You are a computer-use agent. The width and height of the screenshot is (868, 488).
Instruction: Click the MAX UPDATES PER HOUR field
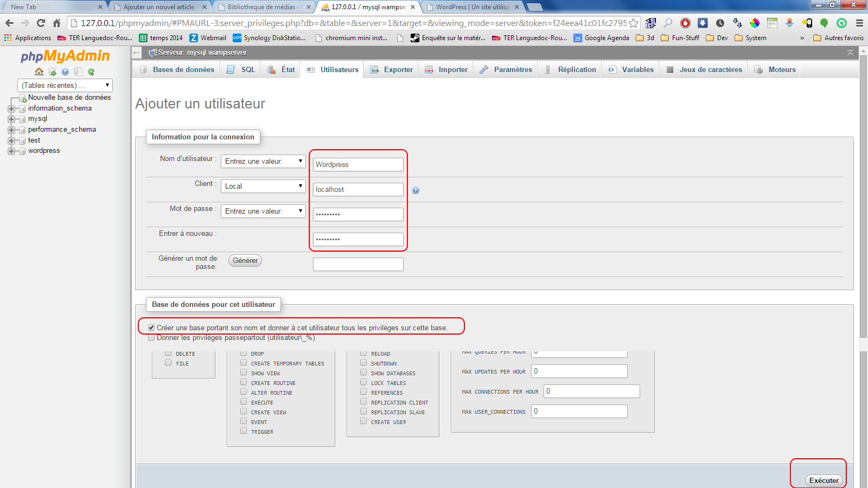[579, 371]
